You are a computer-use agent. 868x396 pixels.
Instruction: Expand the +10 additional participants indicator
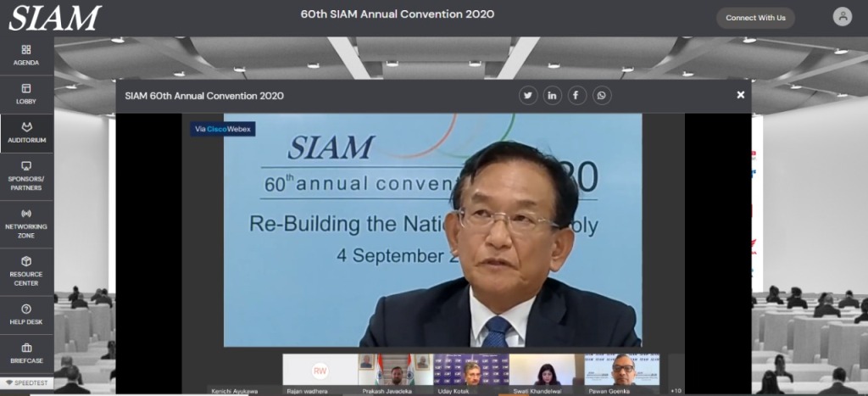point(676,390)
